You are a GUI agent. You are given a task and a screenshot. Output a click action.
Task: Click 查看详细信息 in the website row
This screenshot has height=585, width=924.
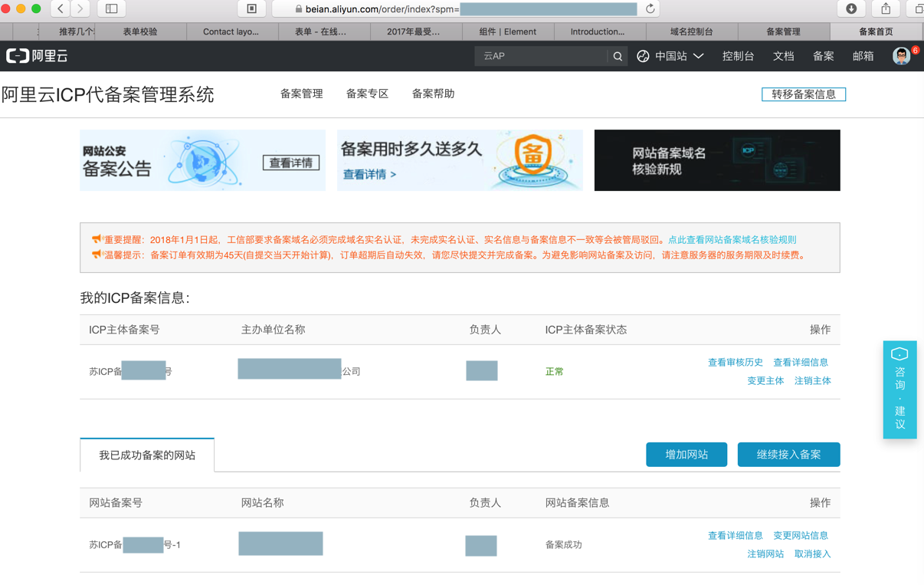[x=736, y=536]
